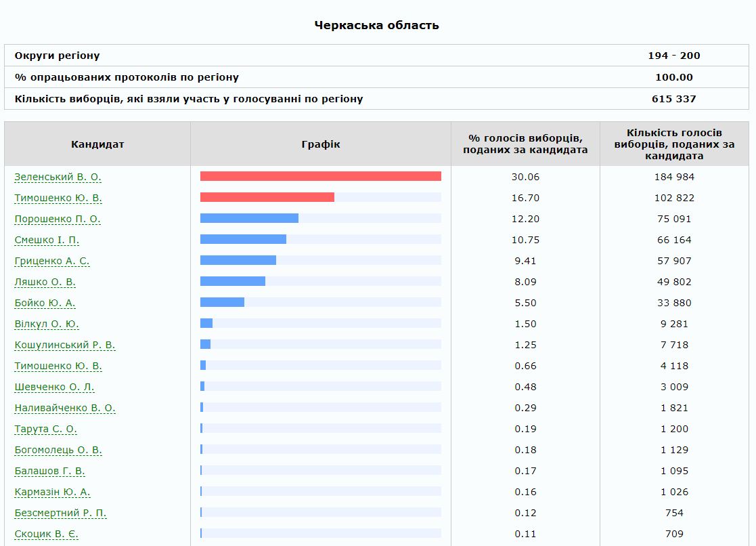Click the Безсмертний Р. П. link
Image resolution: width=756 pixels, height=546 pixels.
click(61, 513)
